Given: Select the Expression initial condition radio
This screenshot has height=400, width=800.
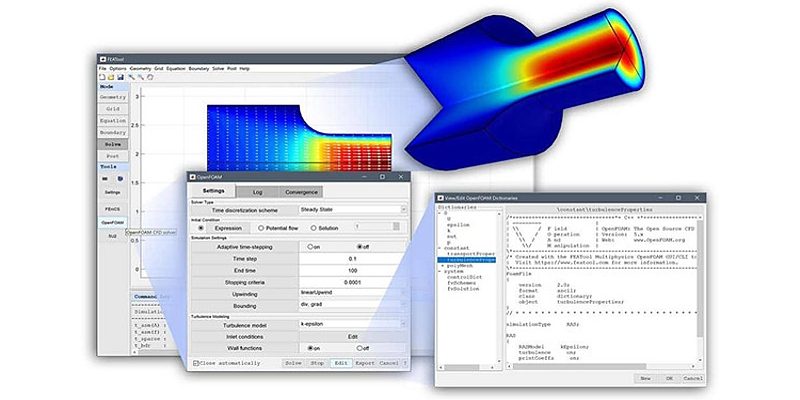Looking at the screenshot, I should pos(201,228).
